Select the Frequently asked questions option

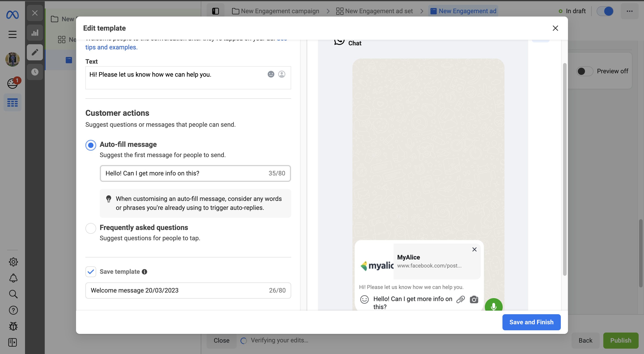point(91,228)
